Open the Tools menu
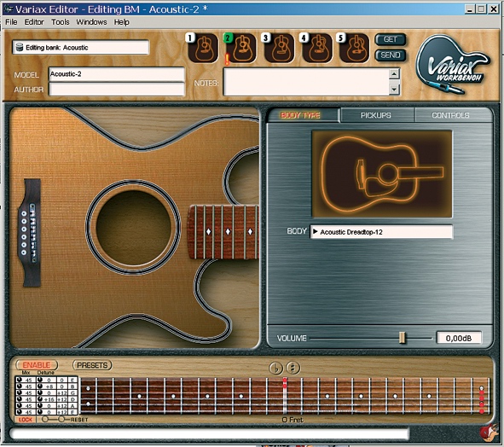The image size is (504, 447). (61, 22)
